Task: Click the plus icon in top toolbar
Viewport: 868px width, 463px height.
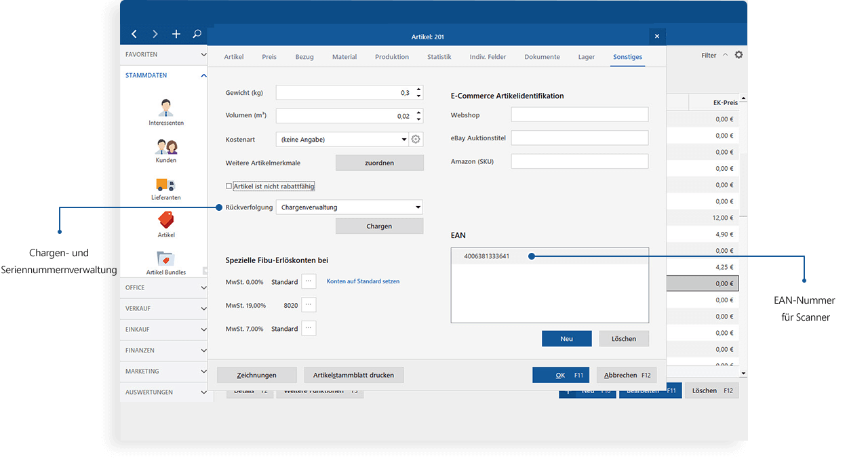Action: pyautogui.click(x=176, y=34)
